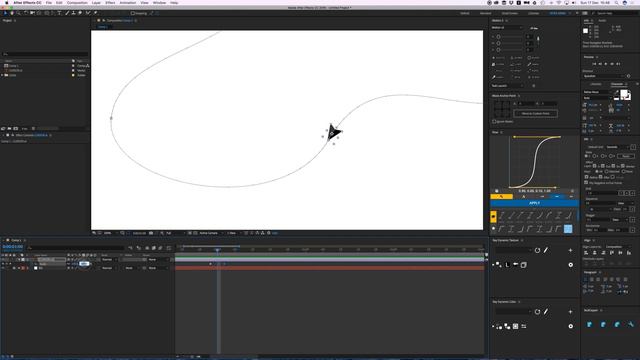
Task: Open the Animation menu
Action: [128, 2]
